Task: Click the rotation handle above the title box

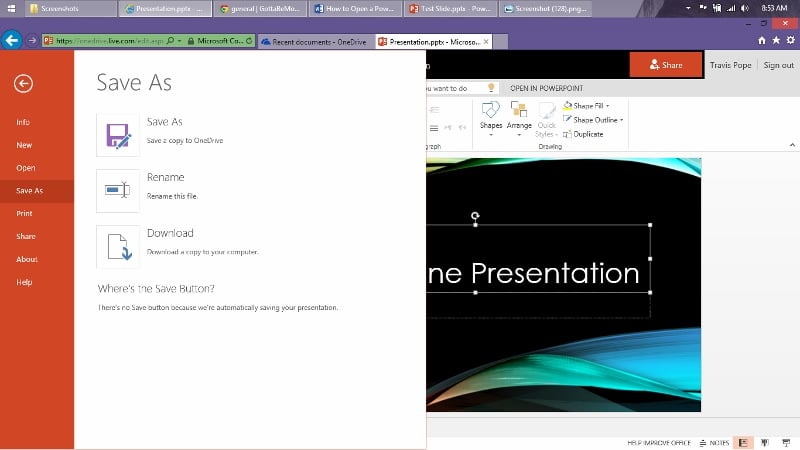Action: coord(475,216)
